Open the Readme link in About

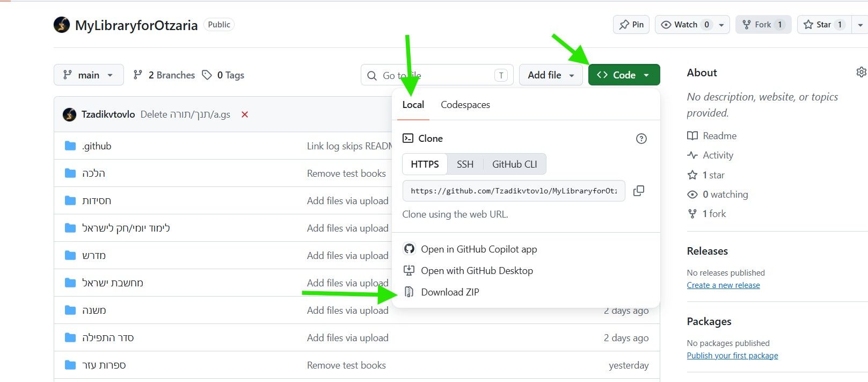712,136
